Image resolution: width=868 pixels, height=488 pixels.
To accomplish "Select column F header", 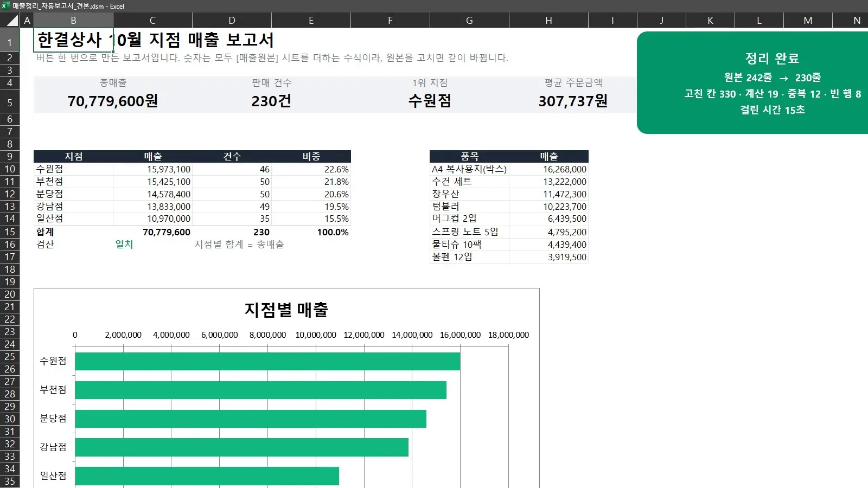I will click(x=390, y=21).
